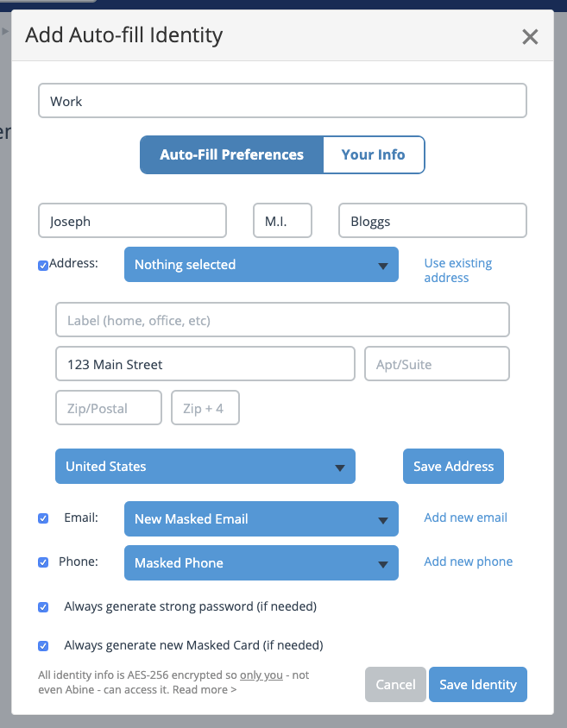
Task: Expand the United States country dropdown
Action: (205, 467)
